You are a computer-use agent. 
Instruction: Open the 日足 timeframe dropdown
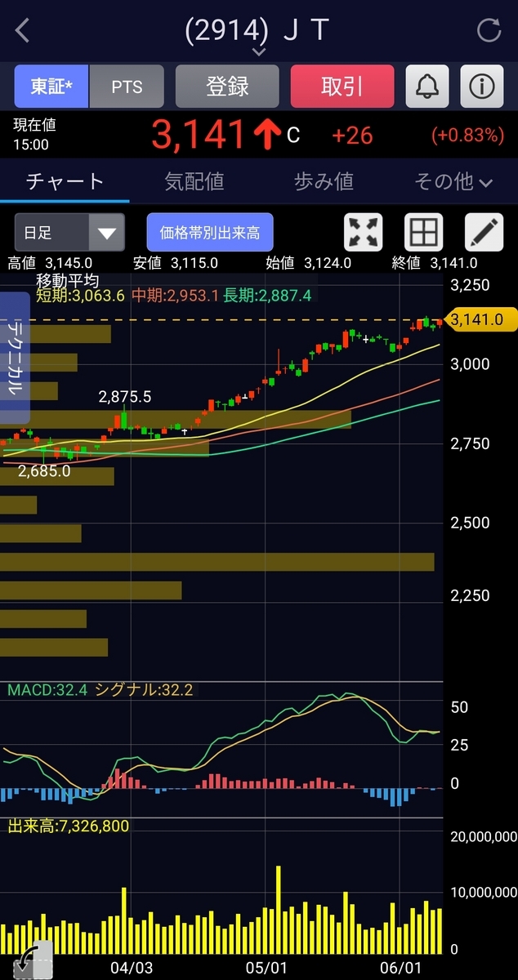pyautogui.click(x=69, y=233)
